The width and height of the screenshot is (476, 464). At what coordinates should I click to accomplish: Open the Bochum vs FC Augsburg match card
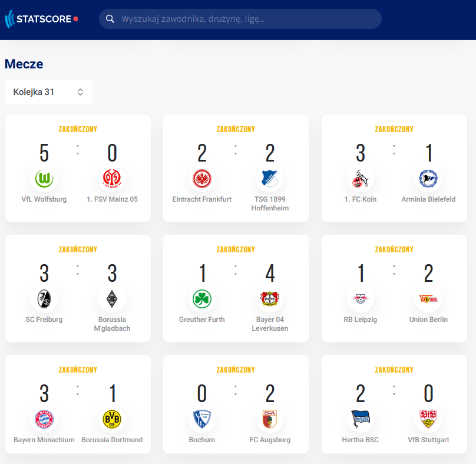point(236,404)
